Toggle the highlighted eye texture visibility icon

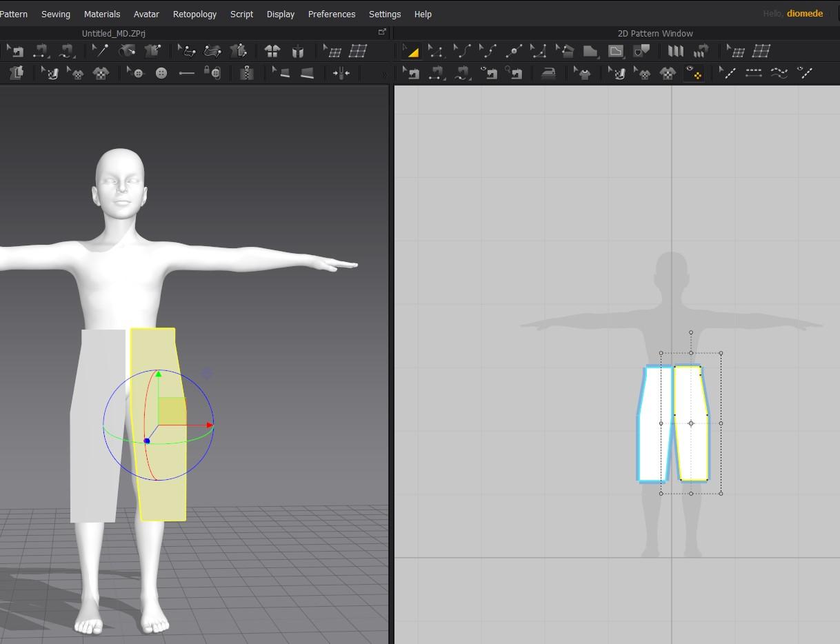[x=693, y=73]
